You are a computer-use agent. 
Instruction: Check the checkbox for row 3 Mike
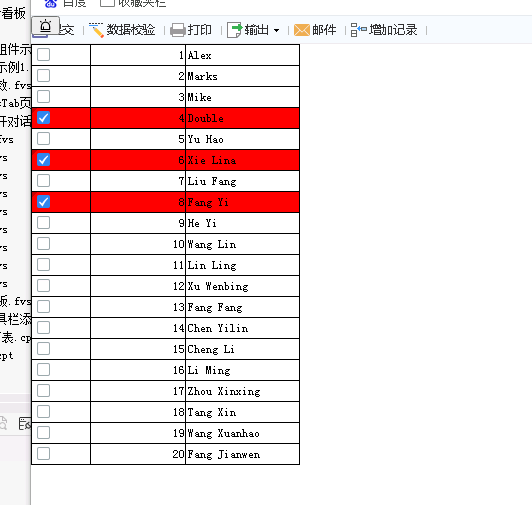(x=43, y=97)
